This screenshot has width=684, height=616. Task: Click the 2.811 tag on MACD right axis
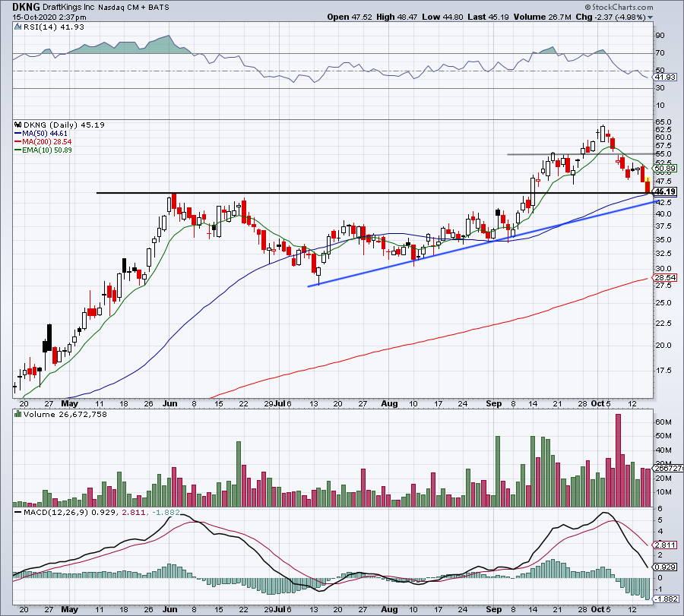point(665,545)
